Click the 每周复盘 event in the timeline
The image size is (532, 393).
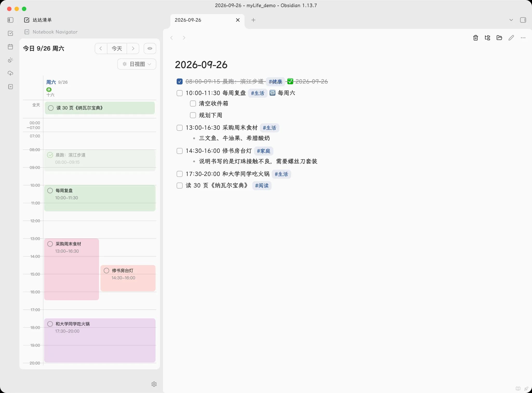100,198
